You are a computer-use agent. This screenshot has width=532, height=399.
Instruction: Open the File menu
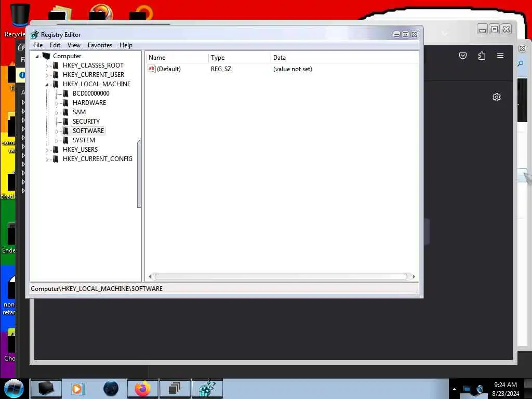click(38, 45)
